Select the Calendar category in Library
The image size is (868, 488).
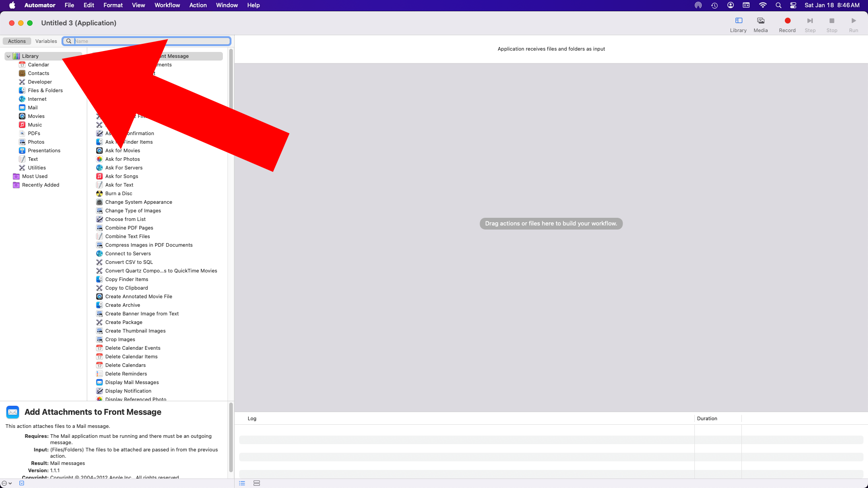(38, 65)
